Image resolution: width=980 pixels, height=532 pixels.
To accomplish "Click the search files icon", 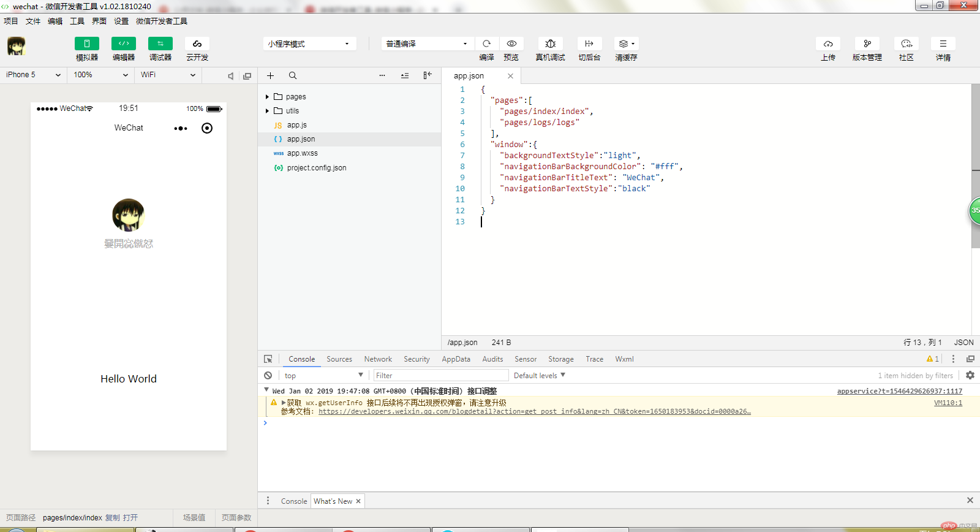I will (x=293, y=75).
